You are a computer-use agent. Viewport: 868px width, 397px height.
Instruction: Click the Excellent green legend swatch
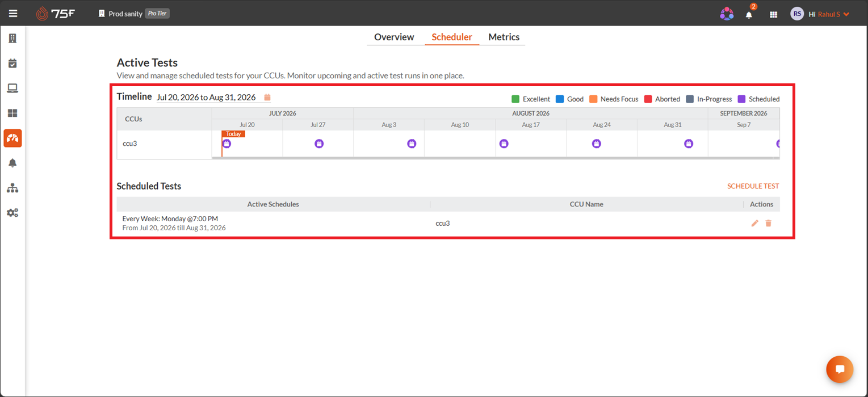click(x=515, y=99)
